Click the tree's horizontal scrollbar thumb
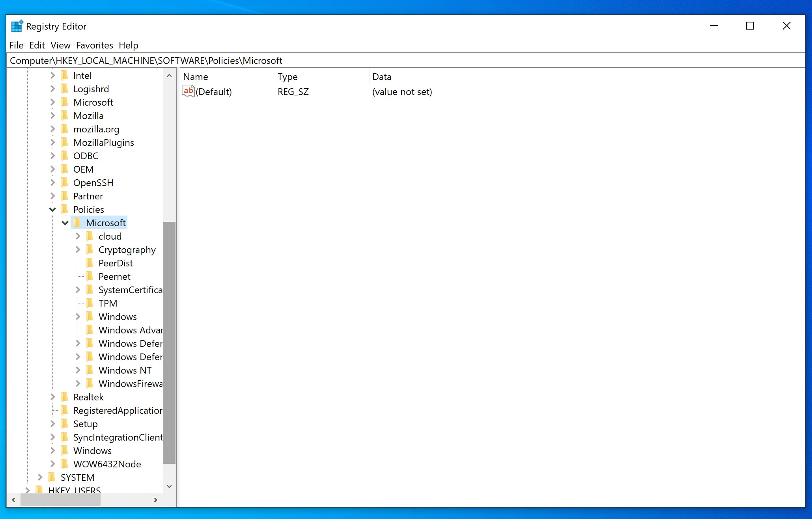 coord(60,499)
